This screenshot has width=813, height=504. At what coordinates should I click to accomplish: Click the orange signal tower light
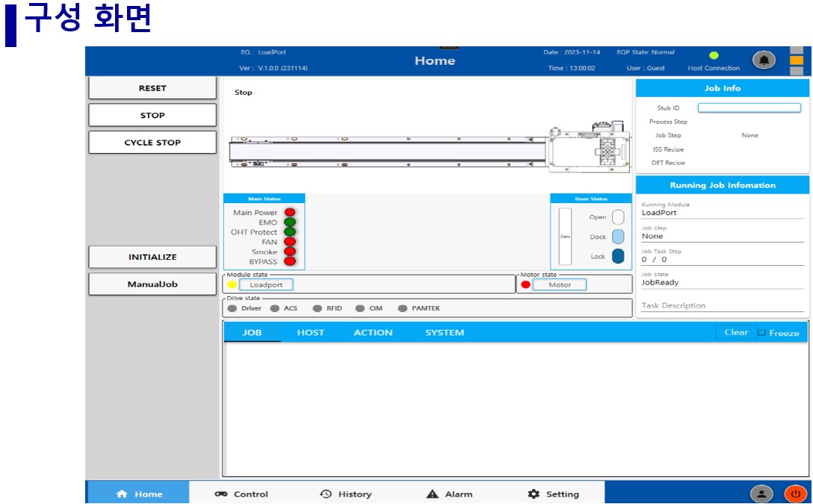(797, 60)
